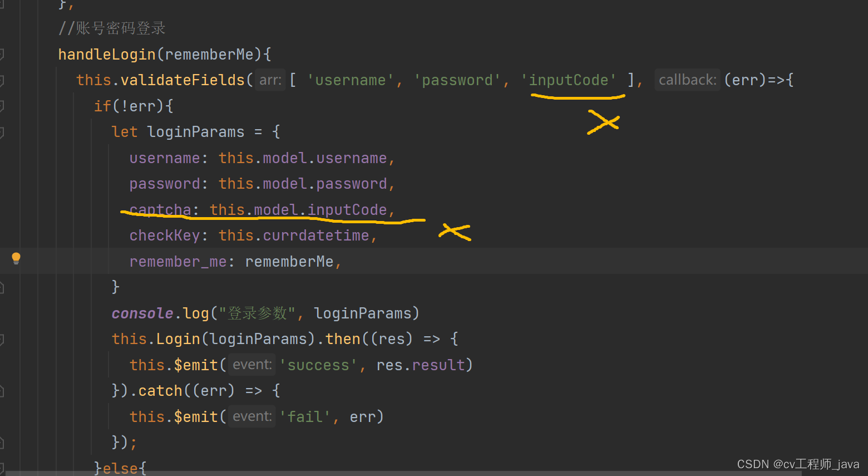
Task: Click the //账号密码登录 comment
Action: tap(112, 28)
